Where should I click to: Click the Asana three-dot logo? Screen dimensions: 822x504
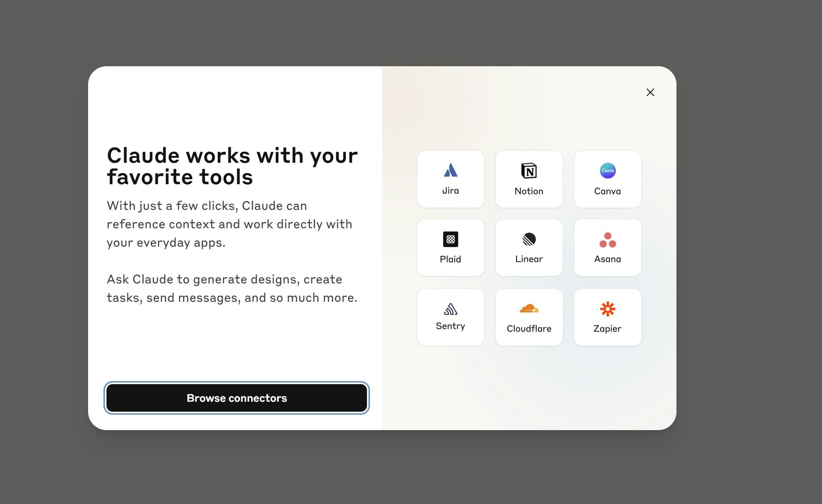click(x=607, y=240)
